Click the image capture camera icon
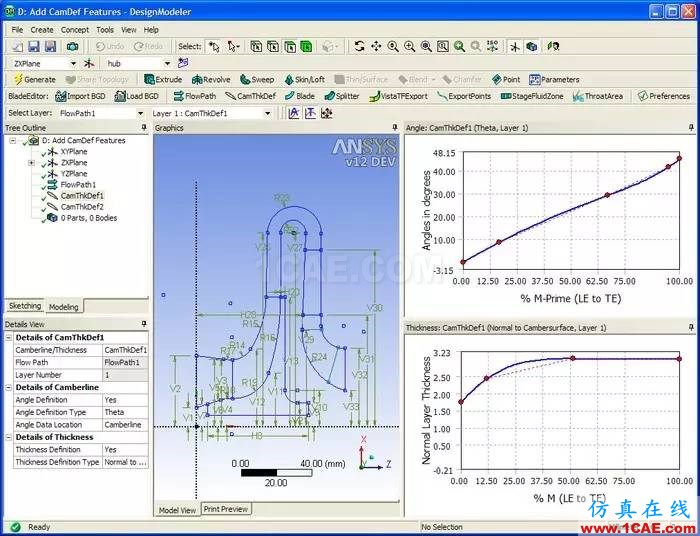Screen dimensions: 700x536 pyautogui.click(x=72, y=46)
